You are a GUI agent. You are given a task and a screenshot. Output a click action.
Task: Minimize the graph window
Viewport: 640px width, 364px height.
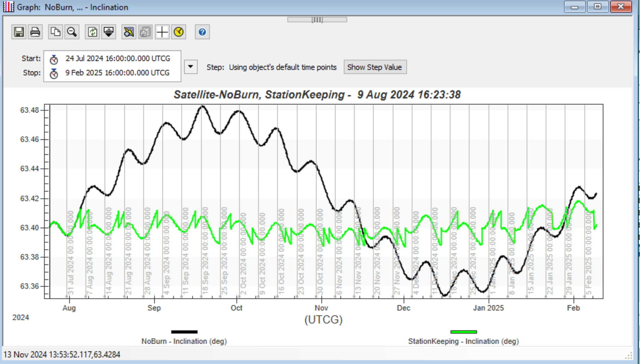pyautogui.click(x=574, y=7)
